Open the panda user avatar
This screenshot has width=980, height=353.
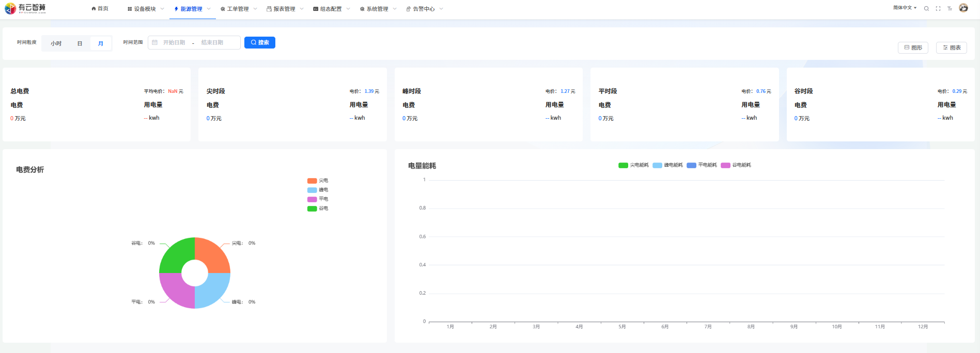963,8
